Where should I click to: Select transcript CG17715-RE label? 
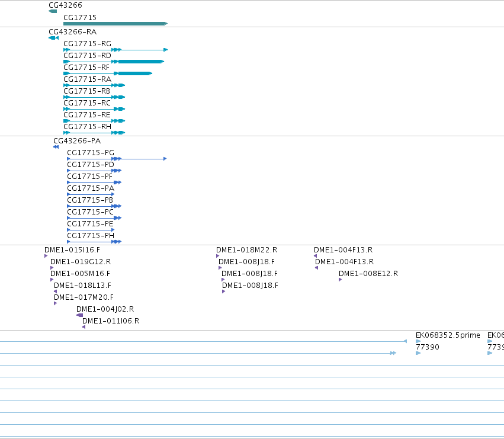[87, 115]
